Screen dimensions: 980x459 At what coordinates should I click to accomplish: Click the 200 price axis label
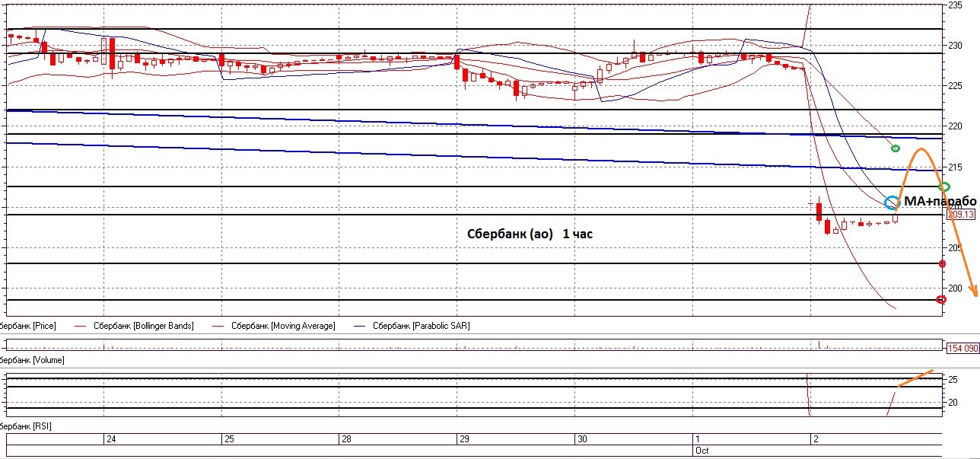(x=956, y=288)
